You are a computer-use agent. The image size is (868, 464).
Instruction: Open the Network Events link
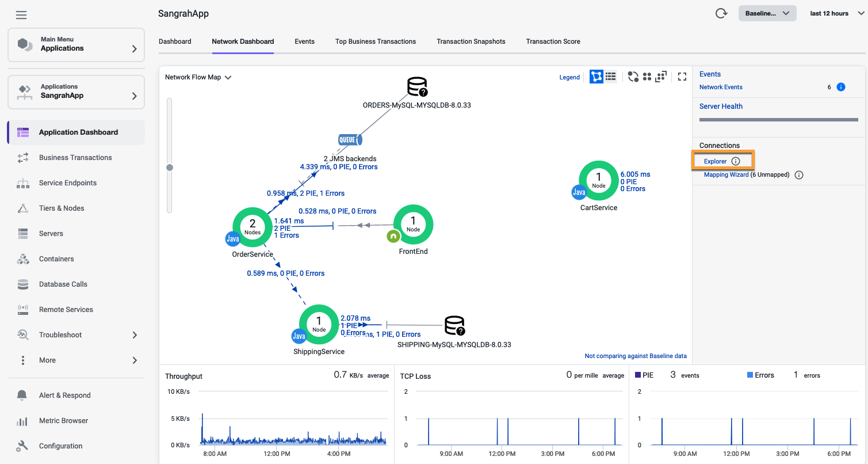coord(721,87)
